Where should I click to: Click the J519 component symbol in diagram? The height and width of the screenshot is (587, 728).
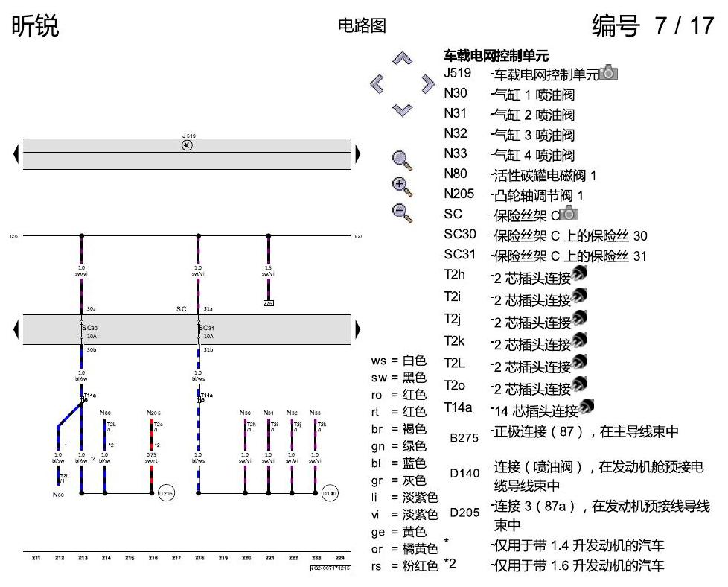point(187,145)
